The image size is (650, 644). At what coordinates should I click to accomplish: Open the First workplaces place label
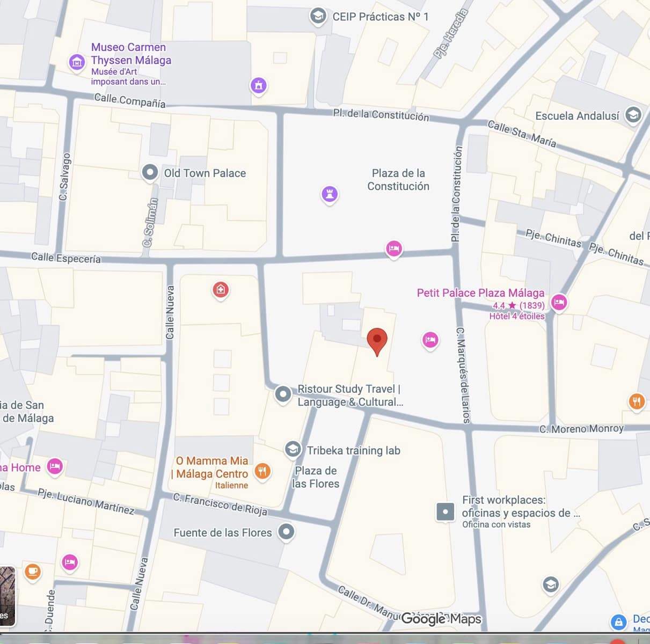point(521,506)
